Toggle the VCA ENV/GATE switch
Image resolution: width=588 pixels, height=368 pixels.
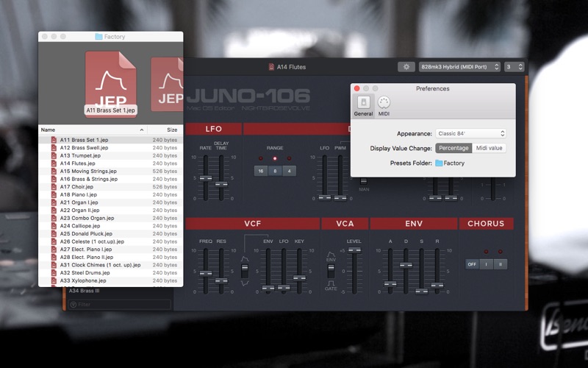(x=331, y=271)
